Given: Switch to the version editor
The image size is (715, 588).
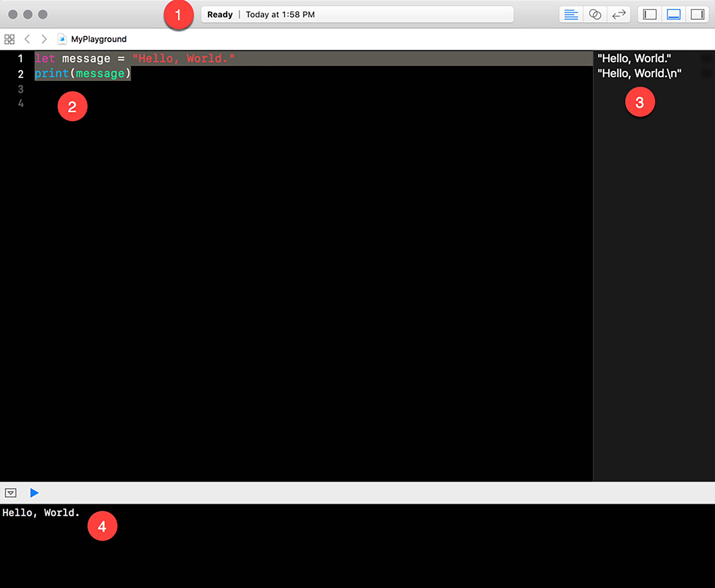Looking at the screenshot, I should tap(619, 15).
